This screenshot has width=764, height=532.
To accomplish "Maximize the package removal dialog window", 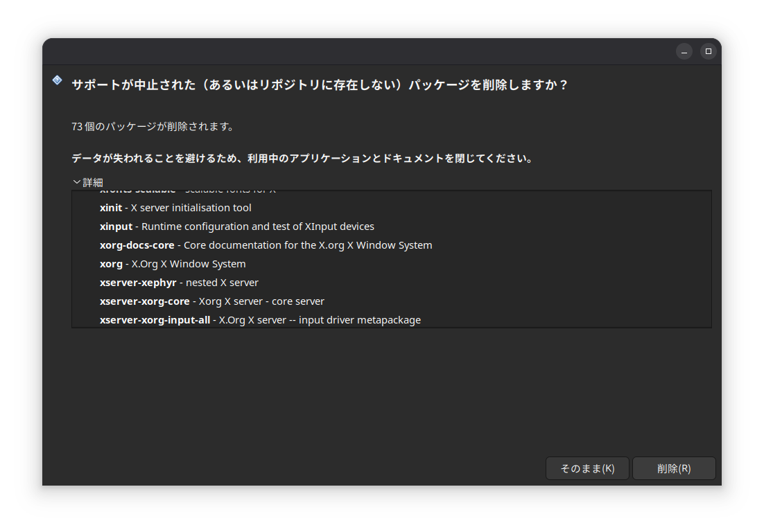I will pos(708,52).
